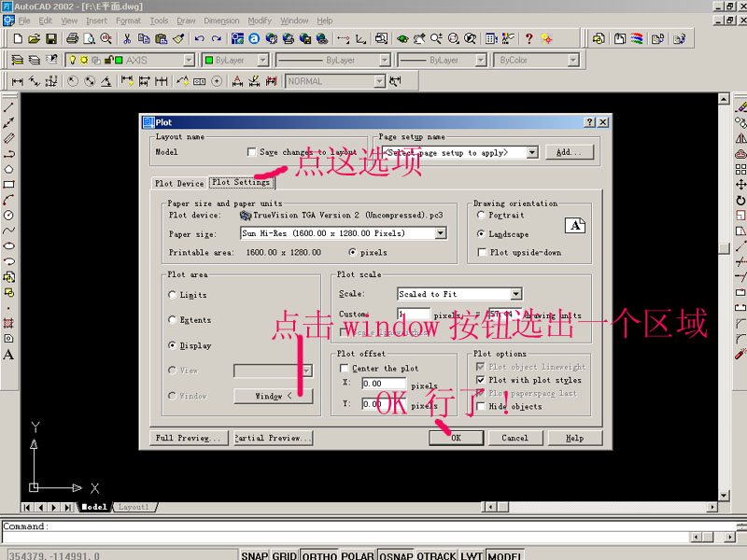Switch to the Layout1 tab
This screenshot has height=560, width=747.
[134, 507]
